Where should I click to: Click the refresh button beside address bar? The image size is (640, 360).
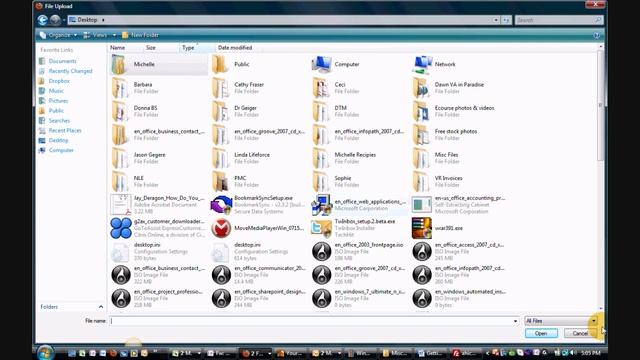pos(507,20)
